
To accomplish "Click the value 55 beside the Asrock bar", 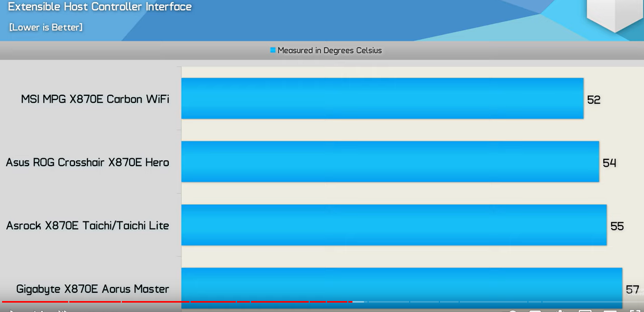I will pos(617,226).
